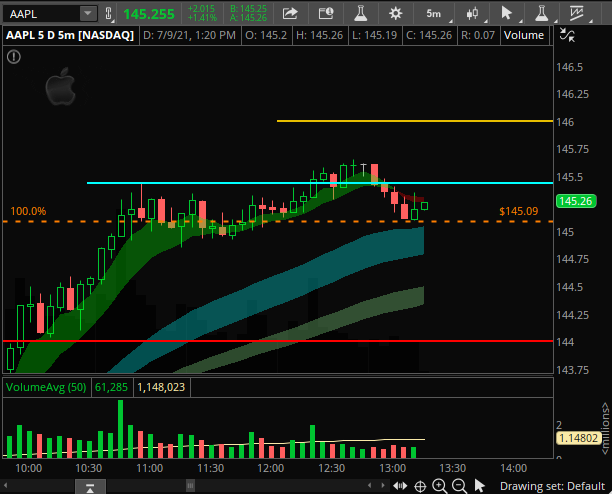
Task: Click the L: 145.19 low value
Action: coord(374,36)
